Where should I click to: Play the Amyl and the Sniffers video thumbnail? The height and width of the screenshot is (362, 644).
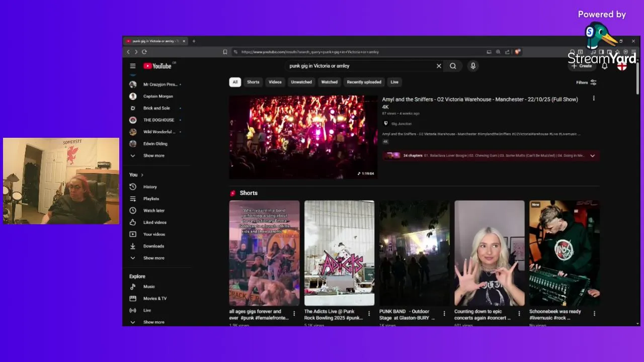tap(303, 137)
